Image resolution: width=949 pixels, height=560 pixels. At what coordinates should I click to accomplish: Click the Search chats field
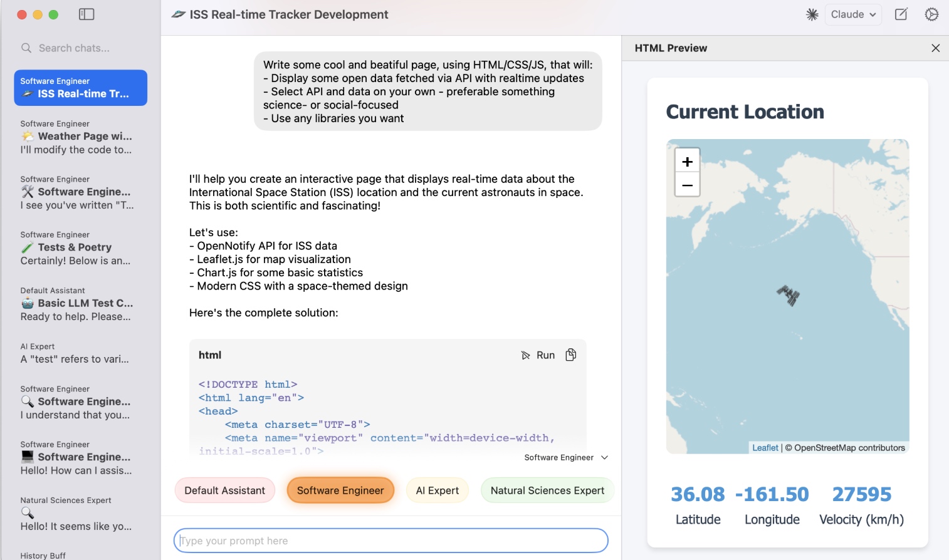tap(80, 48)
